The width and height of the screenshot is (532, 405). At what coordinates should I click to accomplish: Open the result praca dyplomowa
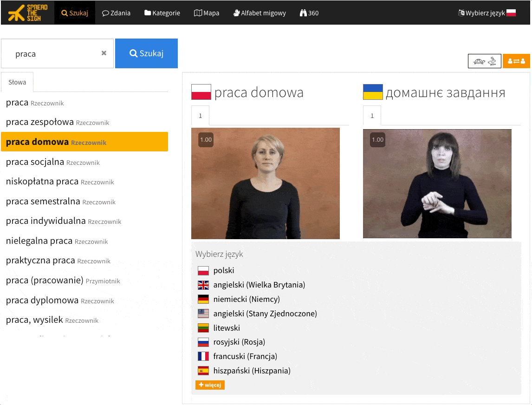(x=60, y=300)
